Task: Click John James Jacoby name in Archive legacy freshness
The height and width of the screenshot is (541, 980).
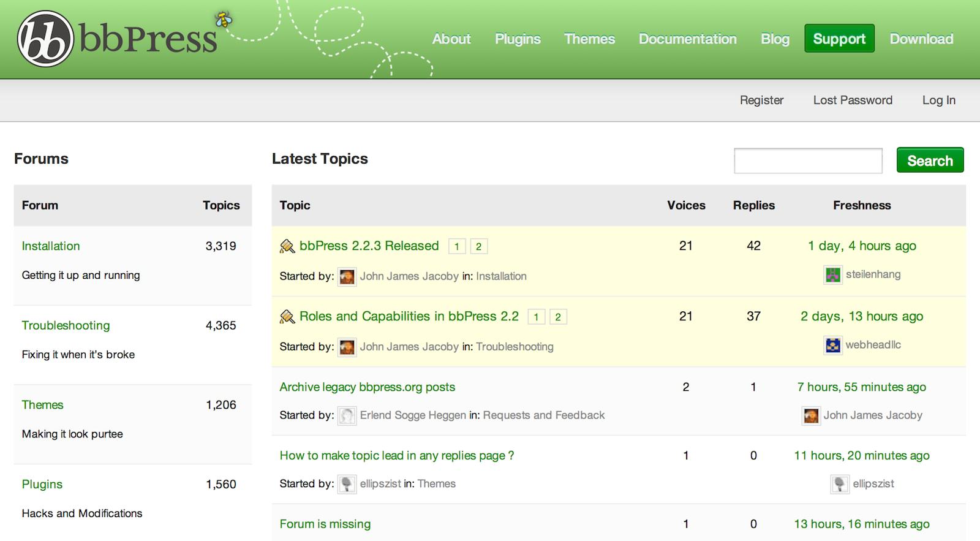Action: [x=873, y=415]
